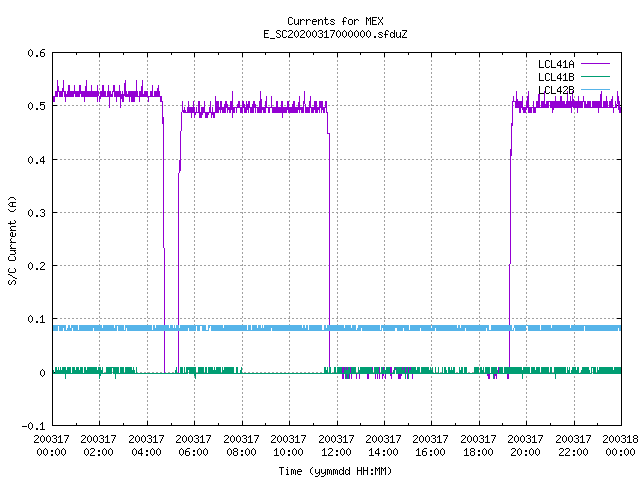Click the x-axis tick 200317 12:00
This screenshot has height=480, width=640.
[x=336, y=445]
